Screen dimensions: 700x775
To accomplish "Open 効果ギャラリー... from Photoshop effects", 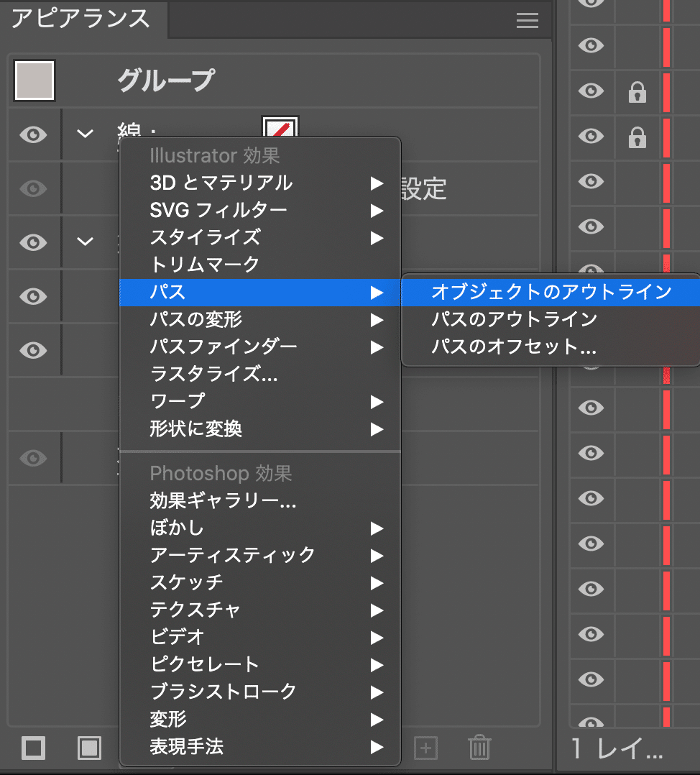I will [260, 501].
